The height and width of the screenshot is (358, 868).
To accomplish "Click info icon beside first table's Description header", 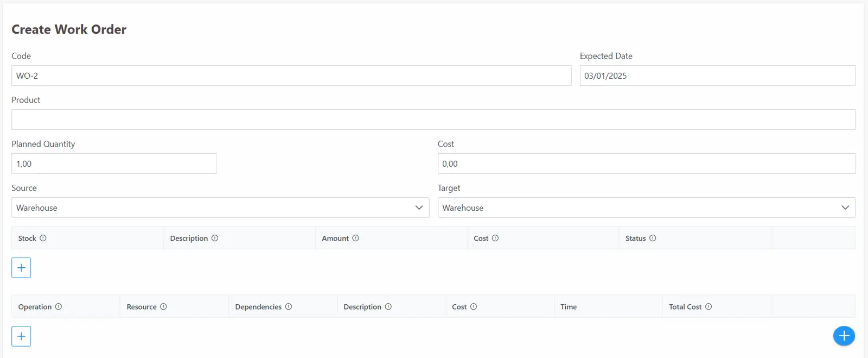I will pos(215,238).
